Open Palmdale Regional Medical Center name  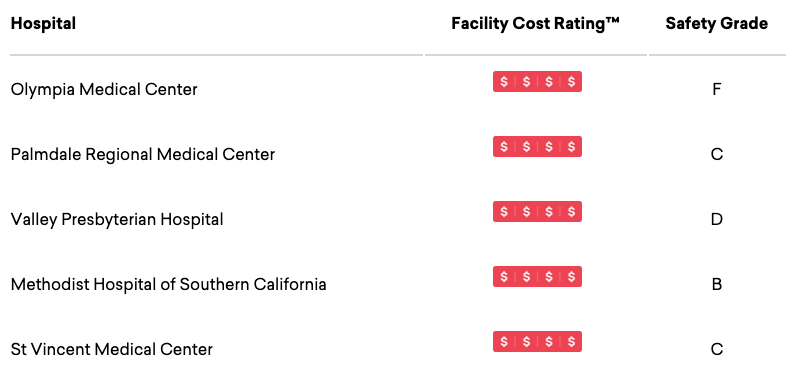coord(143,154)
